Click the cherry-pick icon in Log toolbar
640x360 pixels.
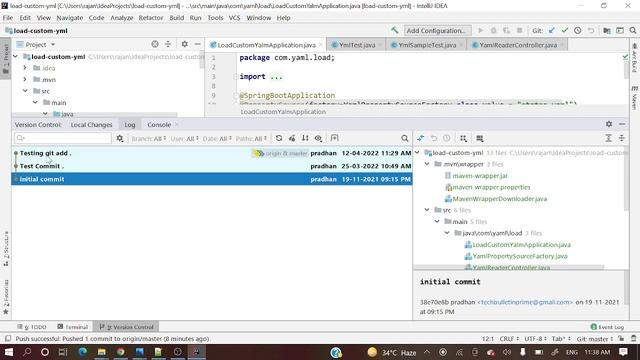click(x=292, y=138)
